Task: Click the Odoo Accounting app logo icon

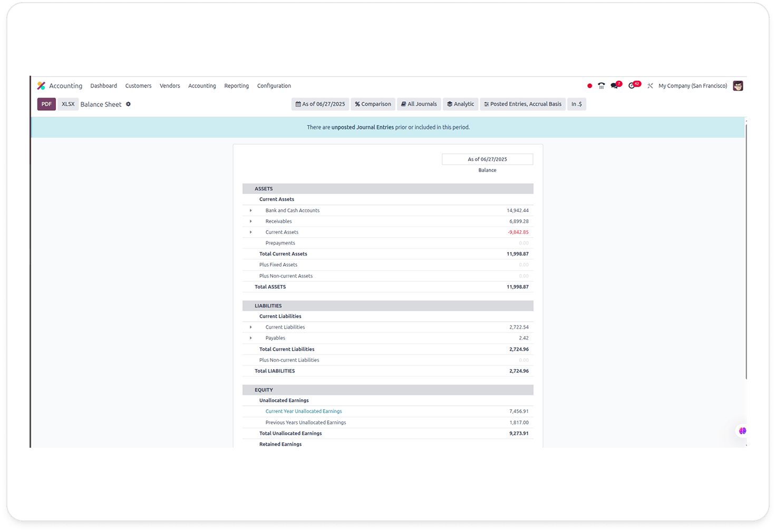Action: coord(41,86)
